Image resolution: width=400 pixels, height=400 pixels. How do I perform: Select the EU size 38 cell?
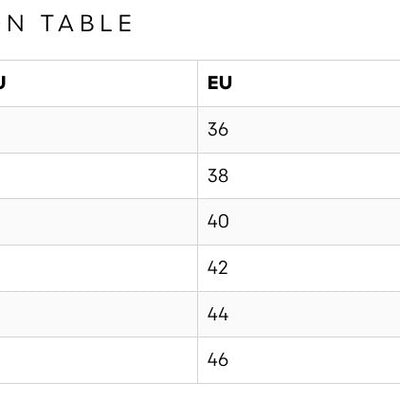299,176
